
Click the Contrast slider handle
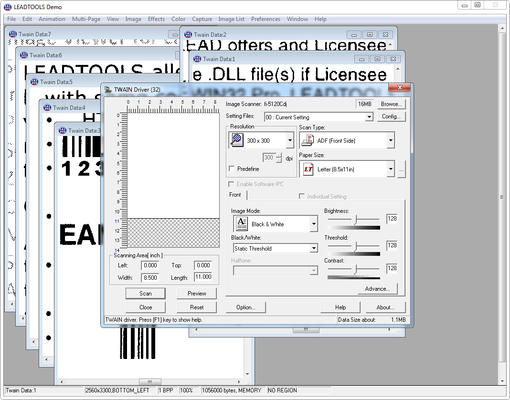click(356, 269)
